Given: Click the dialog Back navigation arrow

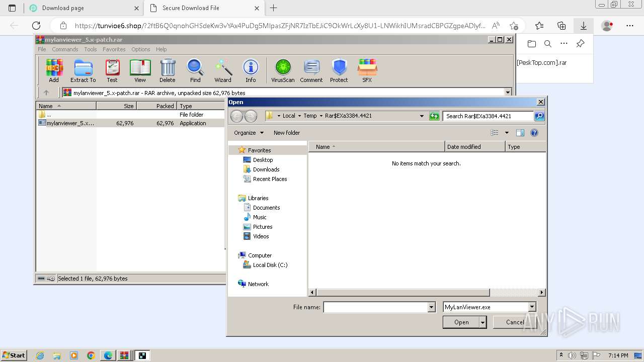Looking at the screenshot, I should click(236, 116).
